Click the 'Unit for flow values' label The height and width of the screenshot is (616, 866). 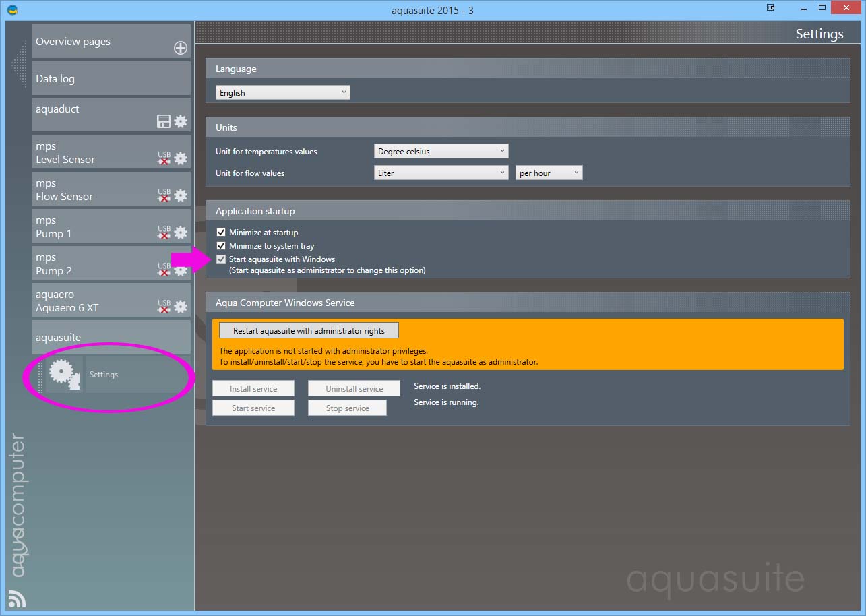[250, 173]
